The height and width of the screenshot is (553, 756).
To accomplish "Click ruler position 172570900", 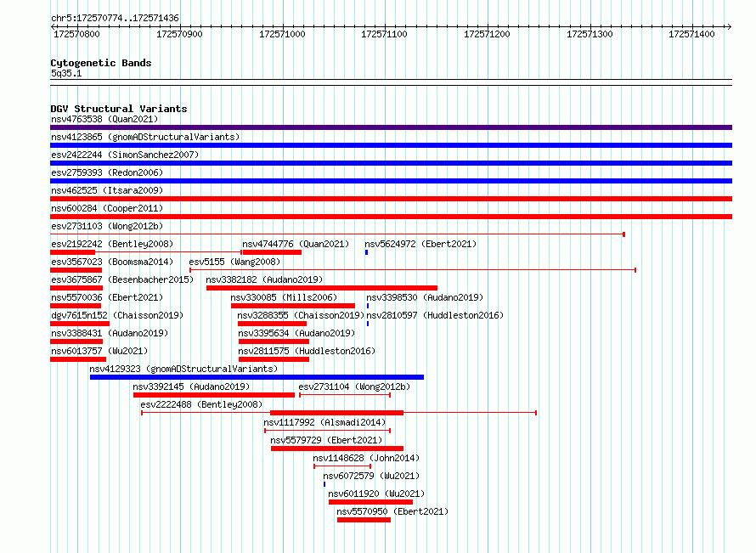I will coord(179,34).
